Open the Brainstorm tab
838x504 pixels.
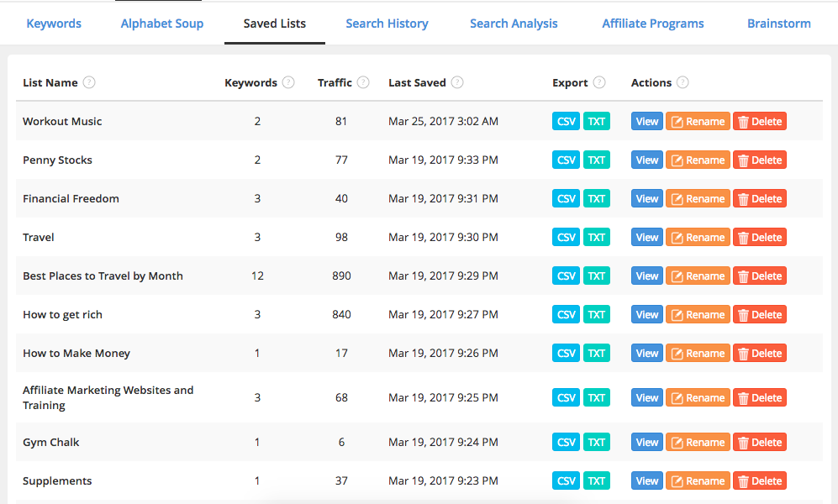[x=778, y=24]
